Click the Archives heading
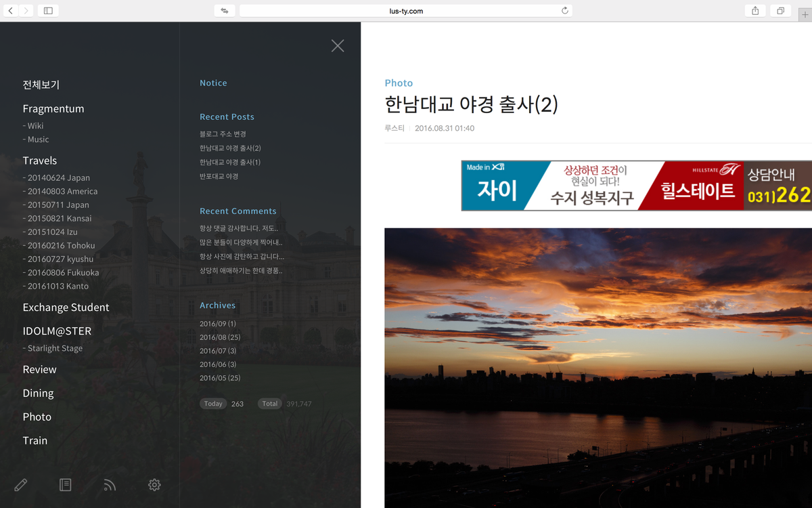Image resolution: width=812 pixels, height=508 pixels. (217, 306)
